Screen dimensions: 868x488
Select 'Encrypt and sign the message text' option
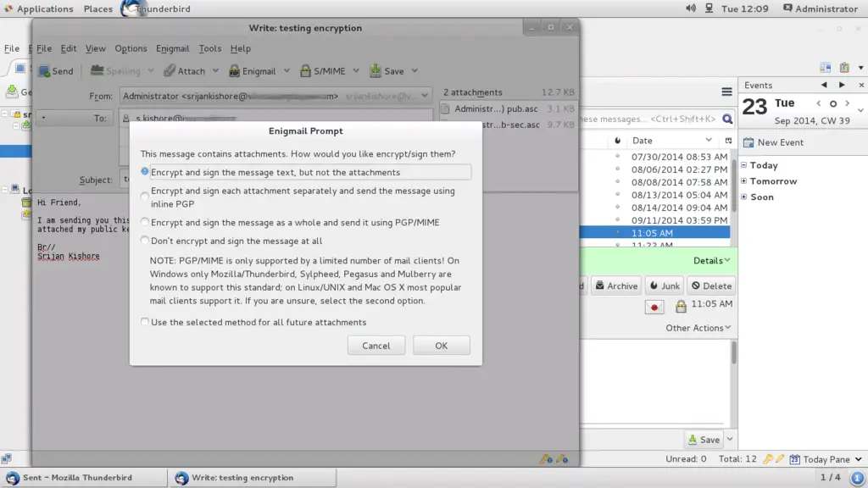click(x=144, y=172)
